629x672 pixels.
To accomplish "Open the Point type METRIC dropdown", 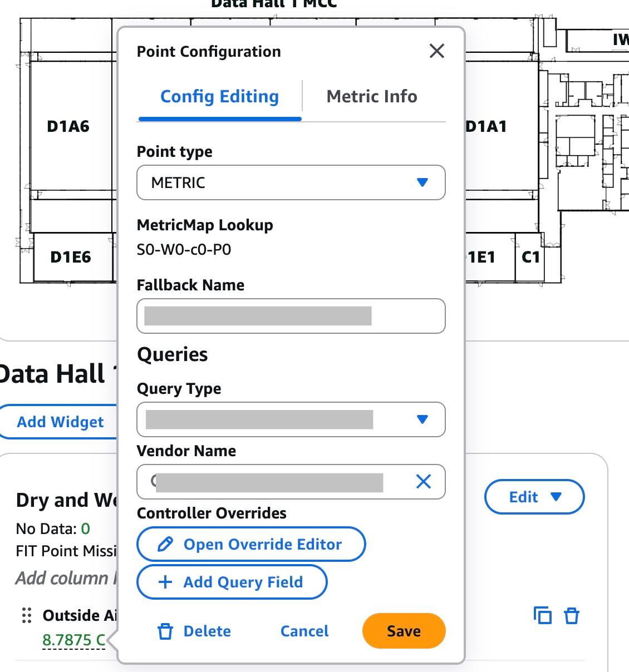I will [291, 182].
